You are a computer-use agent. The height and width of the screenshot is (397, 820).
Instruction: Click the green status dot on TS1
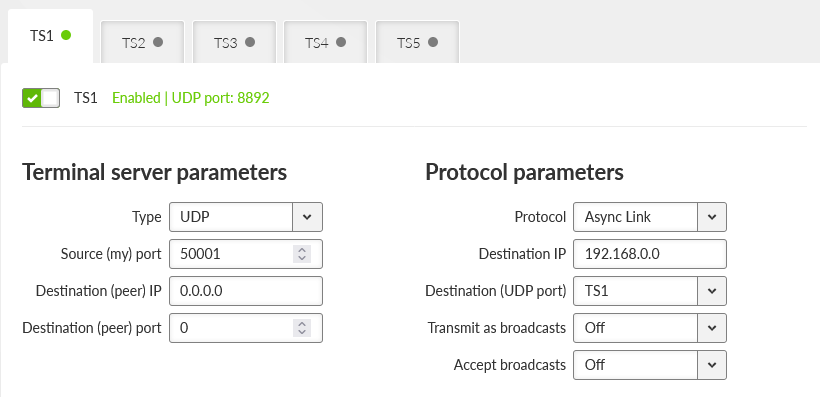(66, 35)
